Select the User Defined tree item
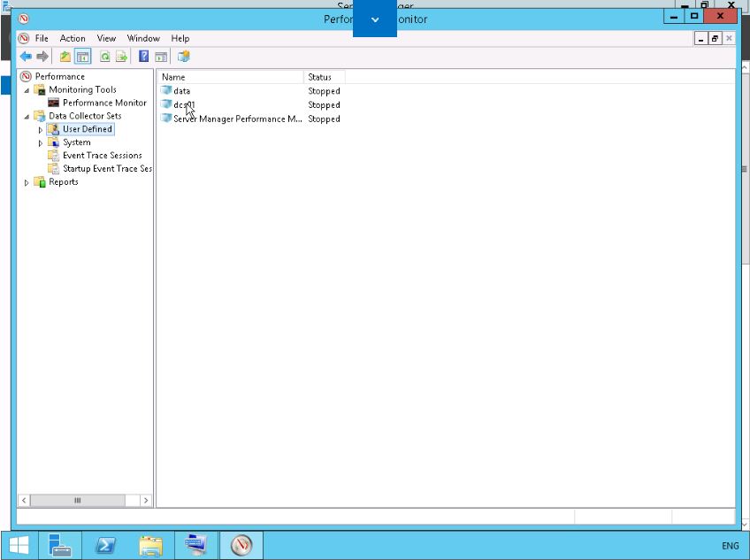 point(88,129)
